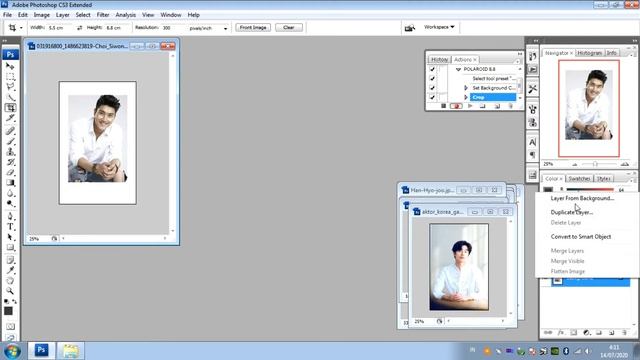The height and width of the screenshot is (360, 640).
Task: Select the Rectangular Marquee tool
Action: pos(10,77)
